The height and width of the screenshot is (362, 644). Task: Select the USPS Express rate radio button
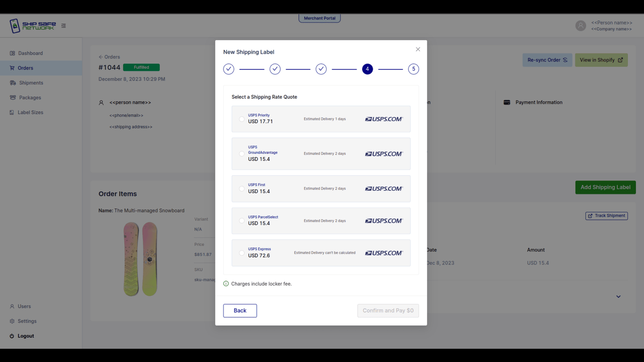(242, 253)
